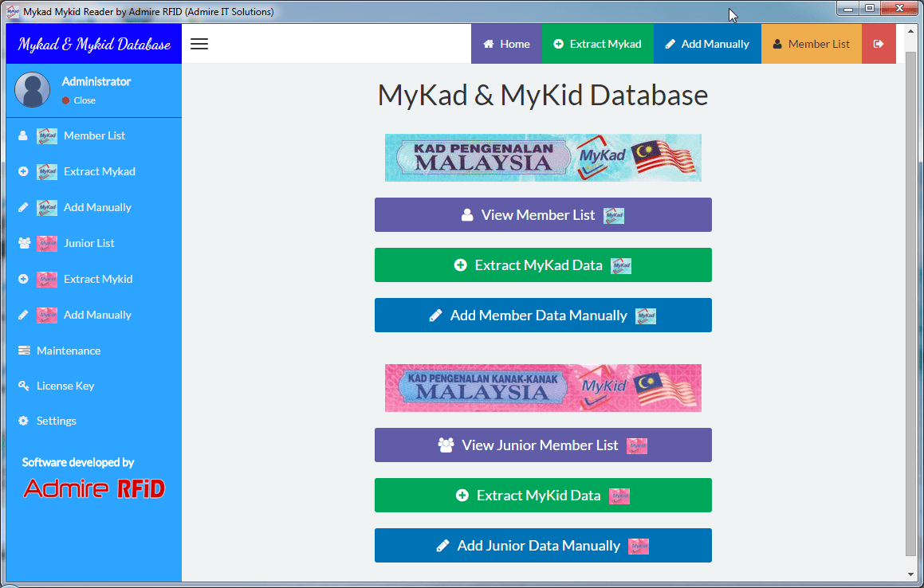Click the MyKad Malaysia banner image
The image size is (924, 588).
[543, 157]
